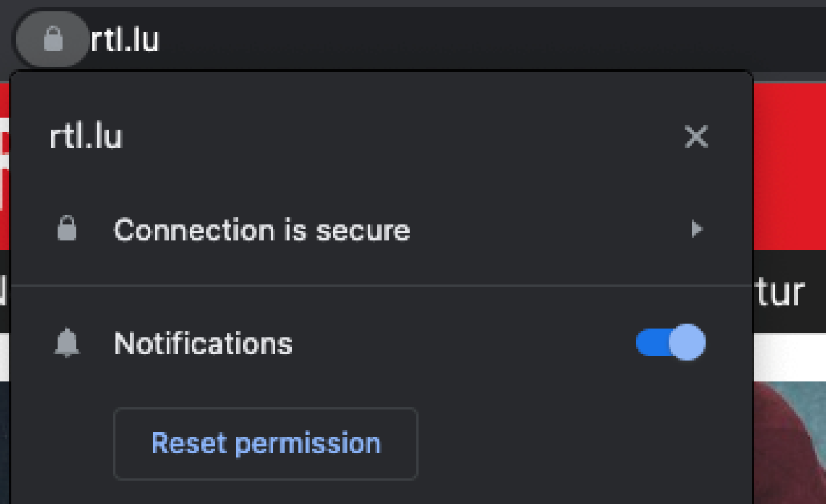The height and width of the screenshot is (504, 826).
Task: Click the rtl.lu URL in the address bar
Action: [x=126, y=40]
